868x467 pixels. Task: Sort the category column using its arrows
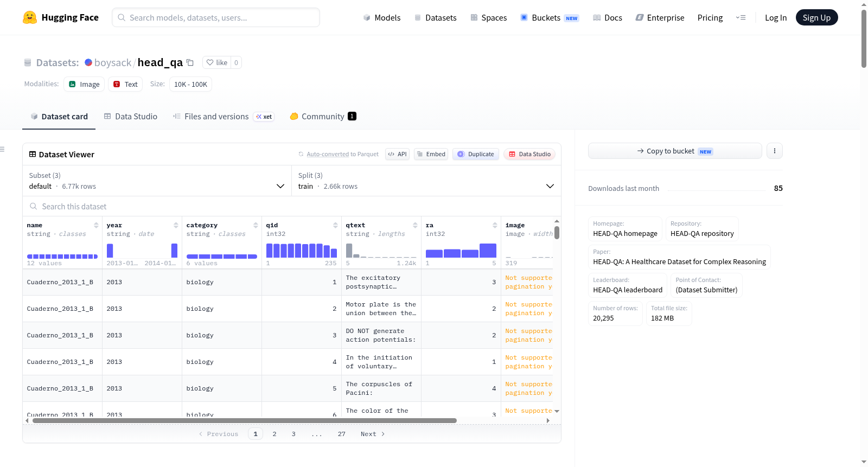pos(256,225)
